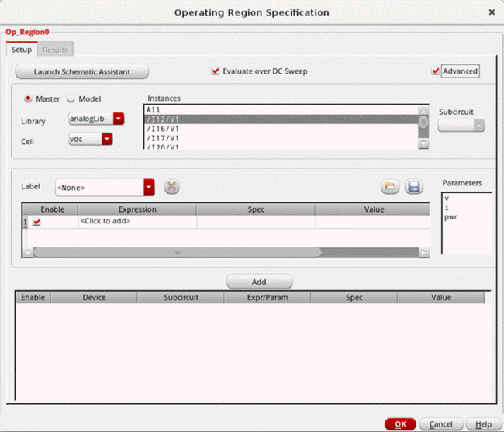Select the Master radio button
504x432 pixels.
pyautogui.click(x=29, y=99)
